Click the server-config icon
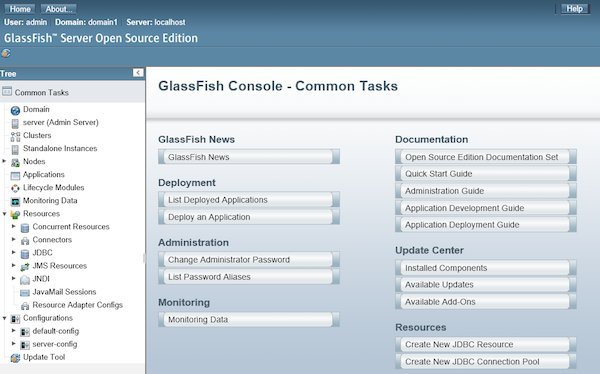 point(25,345)
